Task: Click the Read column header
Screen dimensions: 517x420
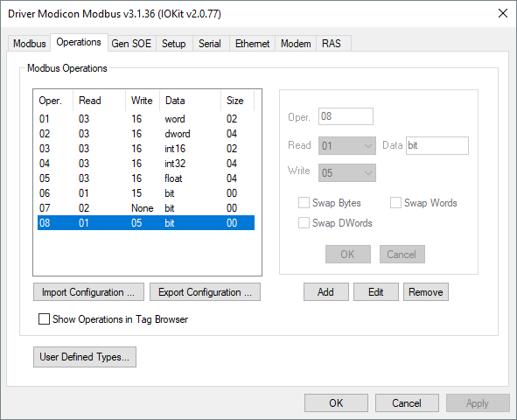Action: [99, 101]
